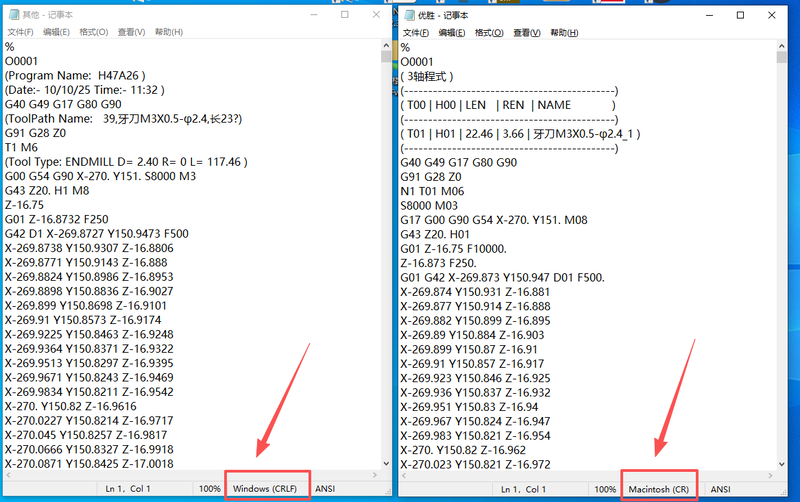The height and width of the screenshot is (502, 800).
Task: Maximize the right 优胜 Notepad window
Action: point(740,15)
